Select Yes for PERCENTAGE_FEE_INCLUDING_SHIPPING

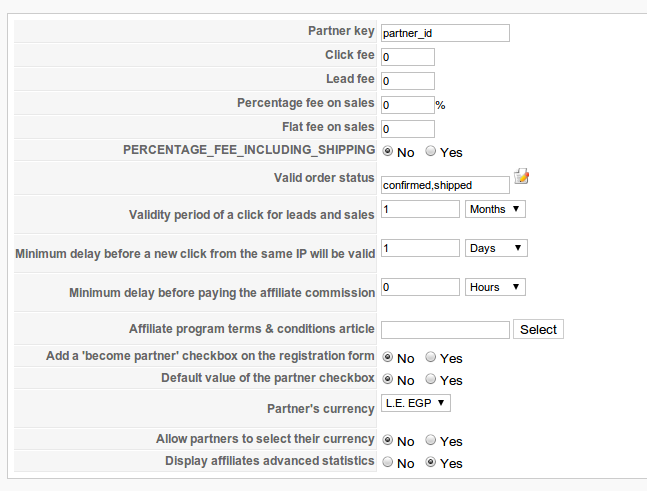431,152
